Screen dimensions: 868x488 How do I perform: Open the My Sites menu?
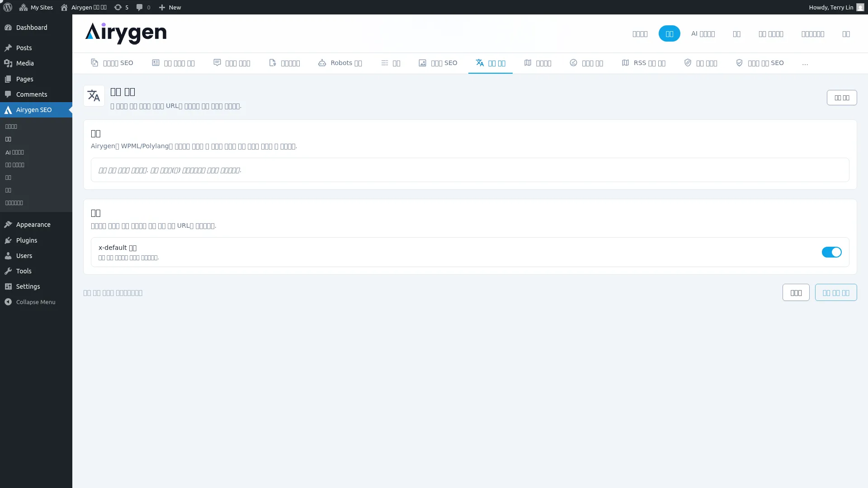coord(36,7)
